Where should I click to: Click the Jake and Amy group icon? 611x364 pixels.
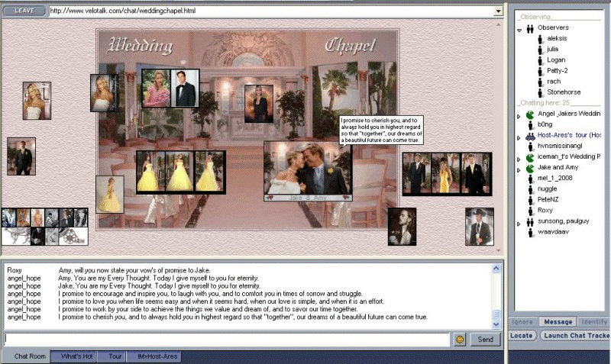530,167
